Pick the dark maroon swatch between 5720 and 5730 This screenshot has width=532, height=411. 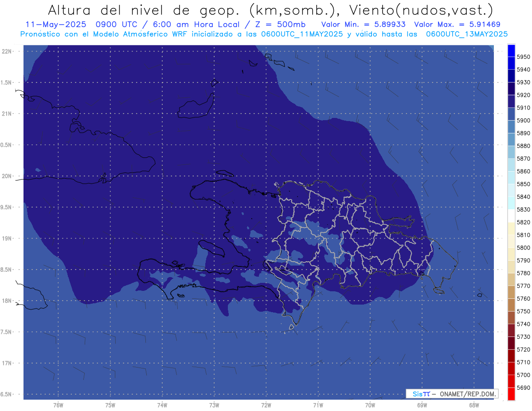511,343
